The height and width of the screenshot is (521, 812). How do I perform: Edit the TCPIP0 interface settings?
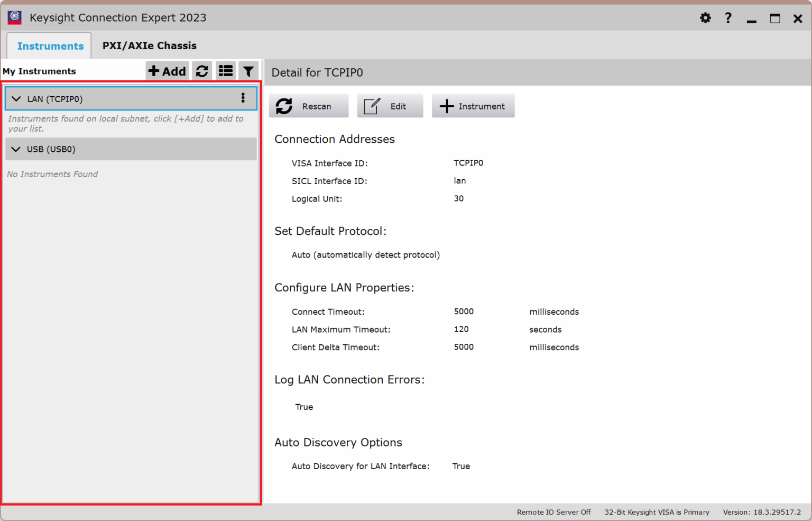(x=390, y=106)
